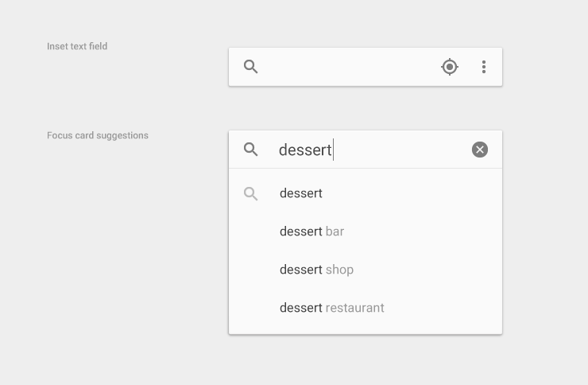Screen dimensions: 588x385
Task: Click the gray word 'bar' in suggestions
Action: point(335,231)
